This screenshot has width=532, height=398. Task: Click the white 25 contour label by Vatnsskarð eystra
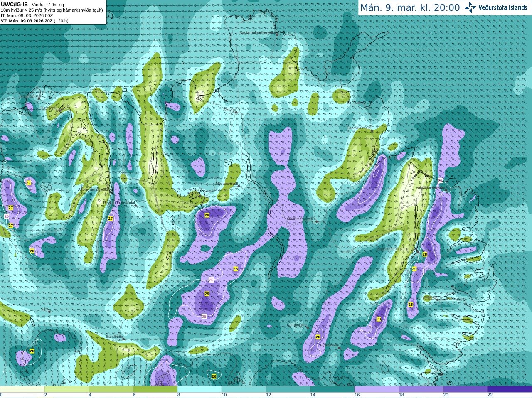(x=440, y=180)
